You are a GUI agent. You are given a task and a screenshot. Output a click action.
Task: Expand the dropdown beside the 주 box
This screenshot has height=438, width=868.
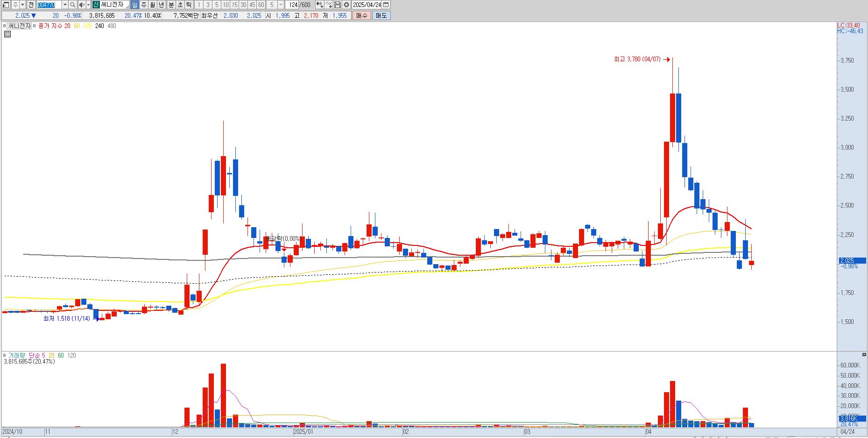tap(22, 5)
